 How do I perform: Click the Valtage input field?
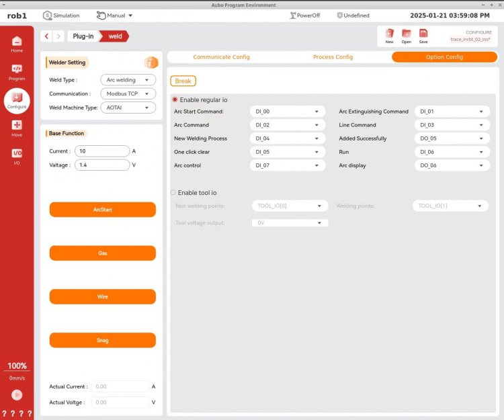click(102, 165)
